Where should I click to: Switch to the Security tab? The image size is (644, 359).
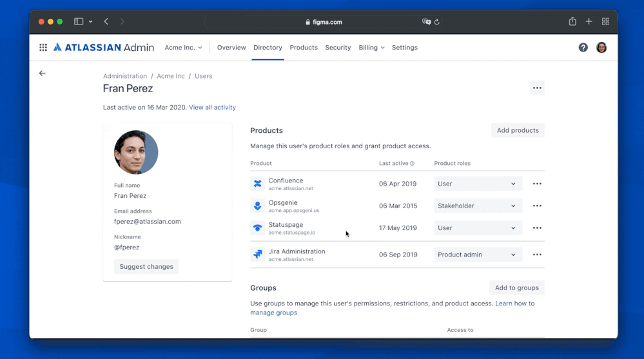(x=338, y=48)
